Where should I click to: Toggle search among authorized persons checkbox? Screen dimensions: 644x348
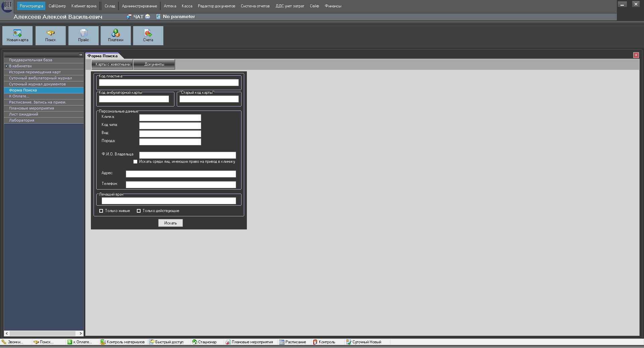136,162
